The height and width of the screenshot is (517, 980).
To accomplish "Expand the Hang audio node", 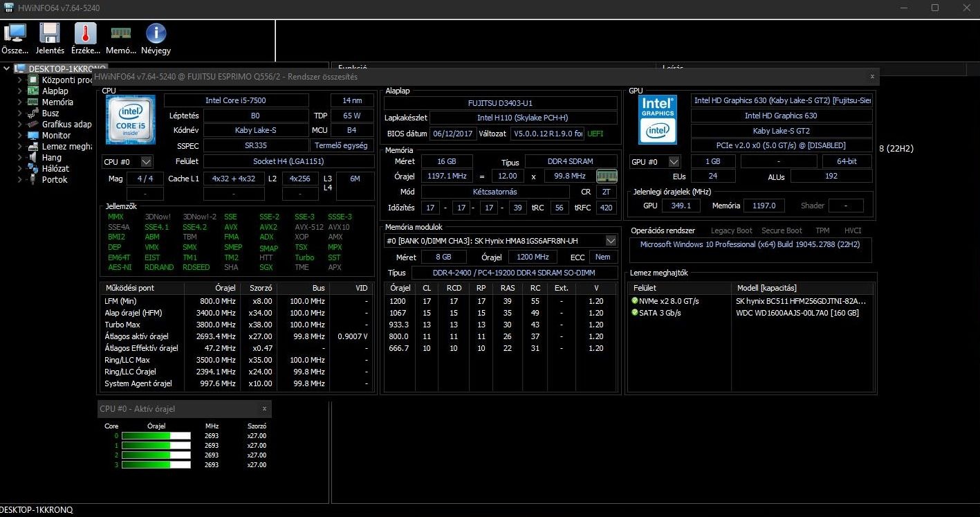I will click(19, 157).
